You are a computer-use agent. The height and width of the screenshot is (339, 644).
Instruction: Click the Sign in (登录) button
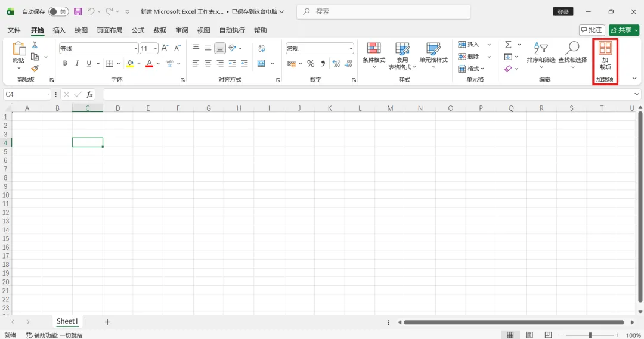[563, 11]
